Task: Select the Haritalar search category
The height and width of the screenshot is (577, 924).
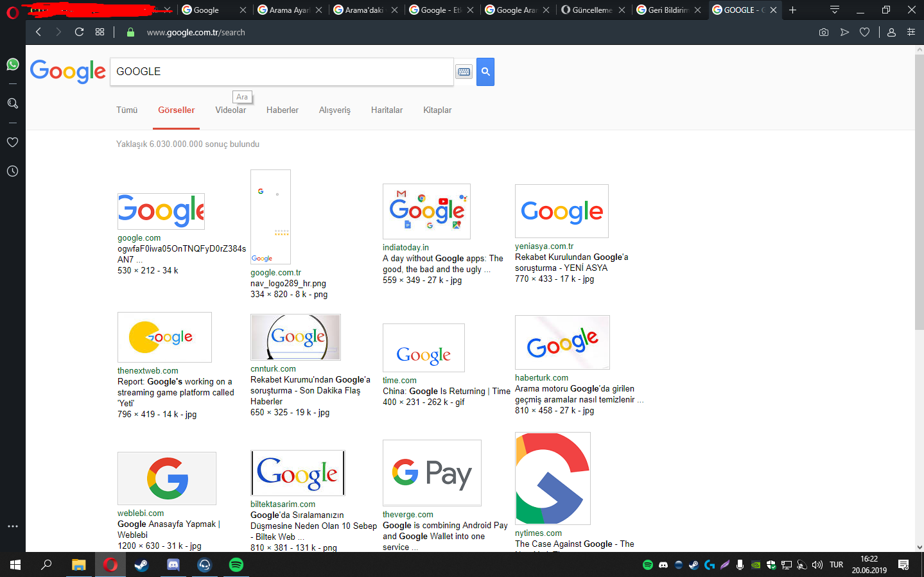Action: (387, 110)
